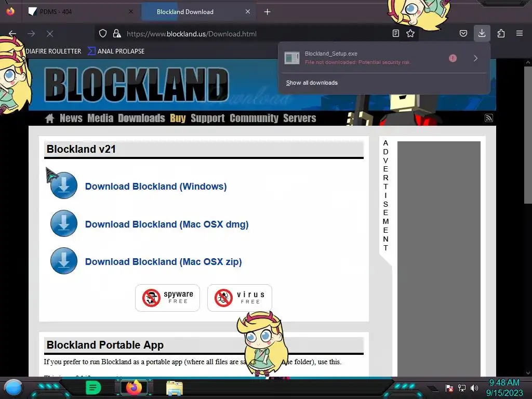This screenshot has width=532, height=399.
Task: Click the forward navigation arrow
Action: pyautogui.click(x=31, y=34)
